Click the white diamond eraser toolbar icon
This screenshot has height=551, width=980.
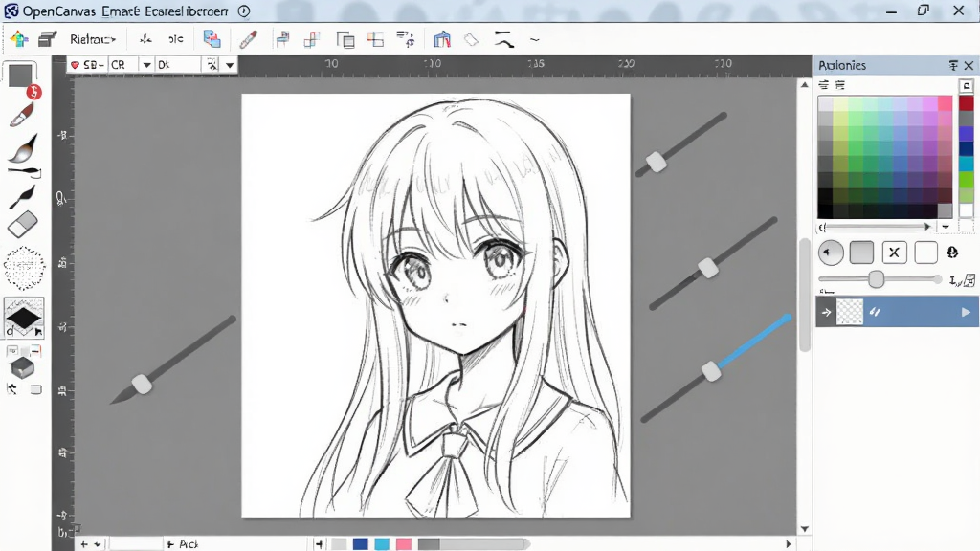(x=471, y=40)
